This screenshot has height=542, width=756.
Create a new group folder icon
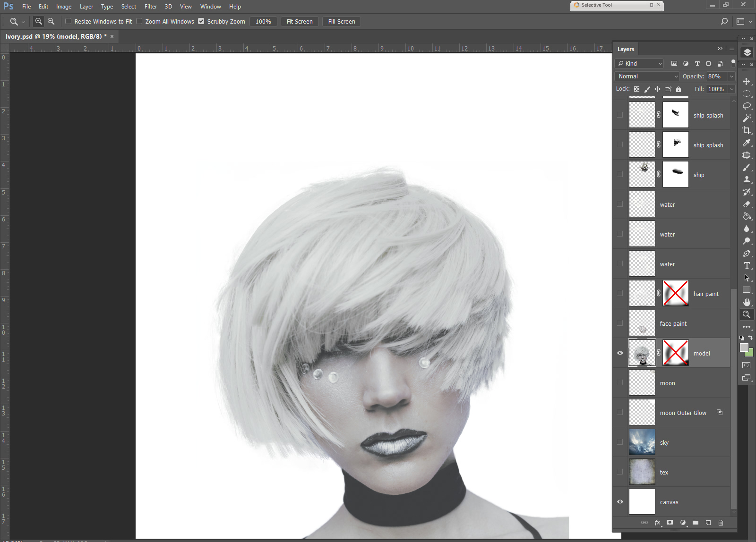click(x=696, y=523)
